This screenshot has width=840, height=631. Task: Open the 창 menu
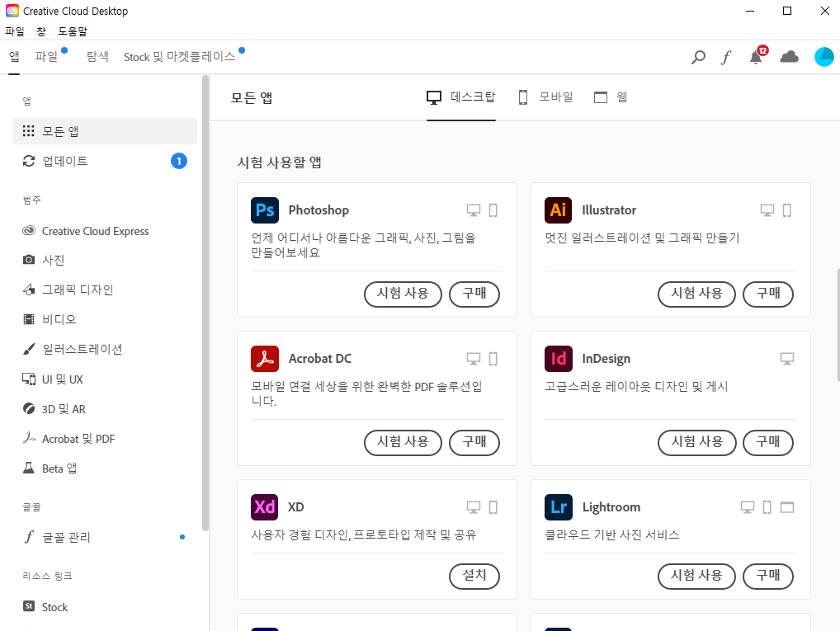point(41,31)
